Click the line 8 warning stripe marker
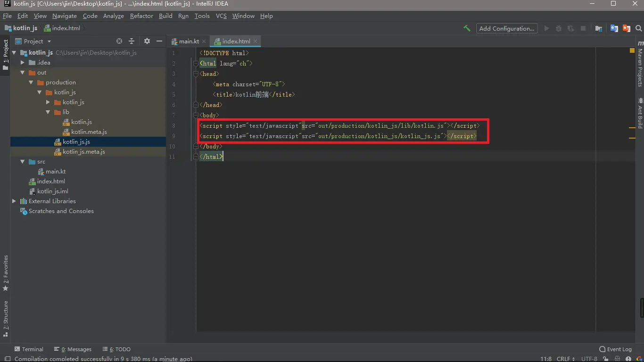The height and width of the screenshot is (362, 644). point(632,128)
